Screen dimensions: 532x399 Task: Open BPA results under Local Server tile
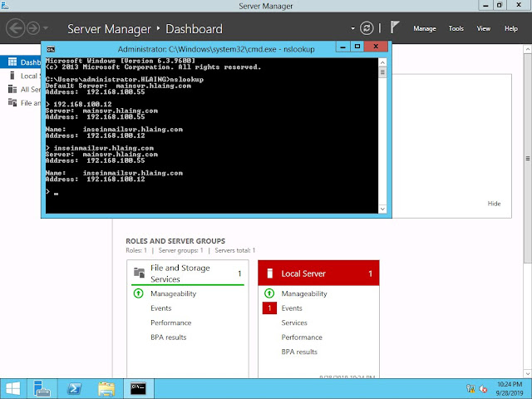299,352
